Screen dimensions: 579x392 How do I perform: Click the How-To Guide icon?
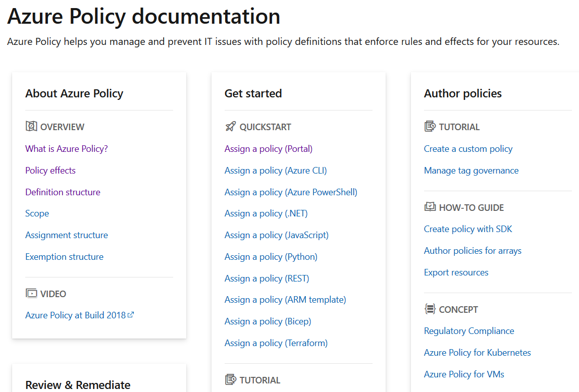[430, 207]
